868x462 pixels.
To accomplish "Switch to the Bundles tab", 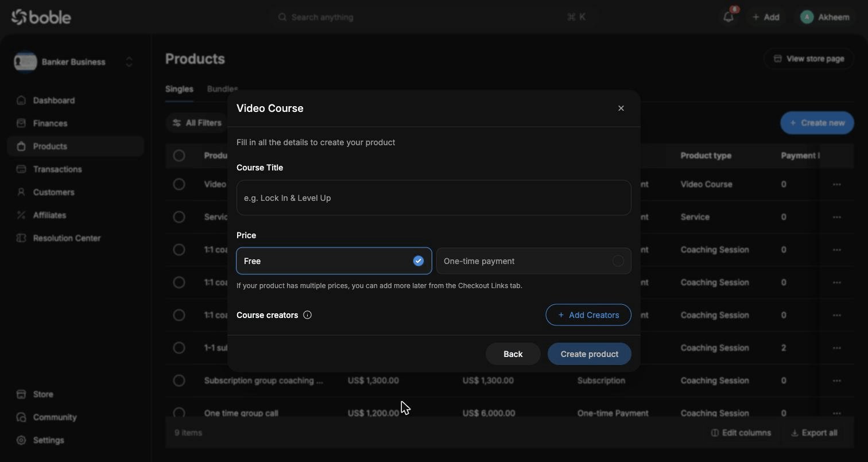I will click(222, 89).
